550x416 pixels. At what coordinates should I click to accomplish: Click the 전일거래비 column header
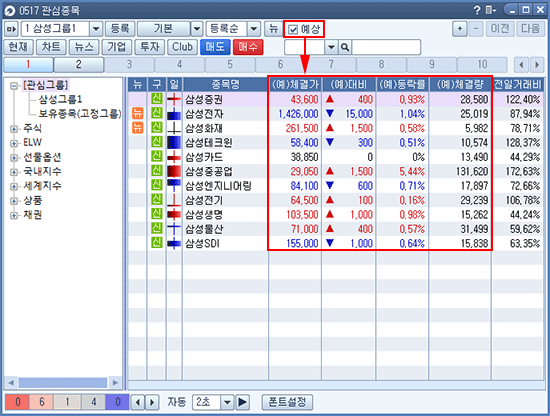[x=518, y=84]
